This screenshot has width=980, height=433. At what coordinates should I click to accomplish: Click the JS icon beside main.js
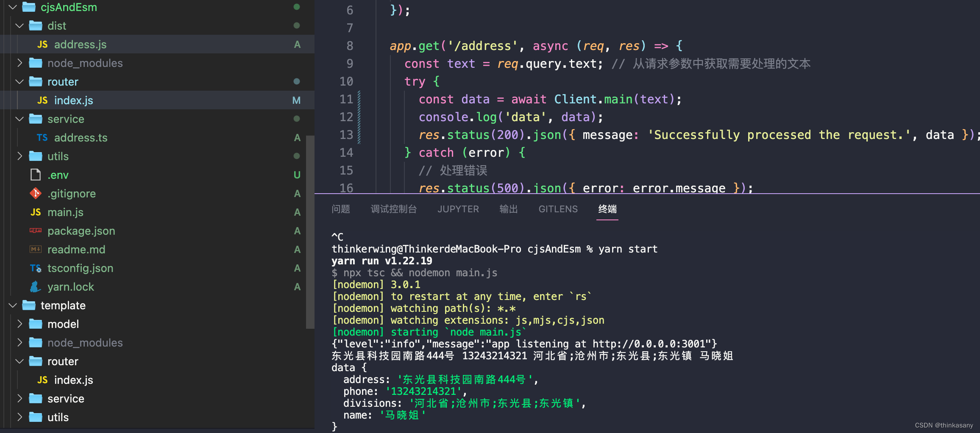click(x=36, y=212)
